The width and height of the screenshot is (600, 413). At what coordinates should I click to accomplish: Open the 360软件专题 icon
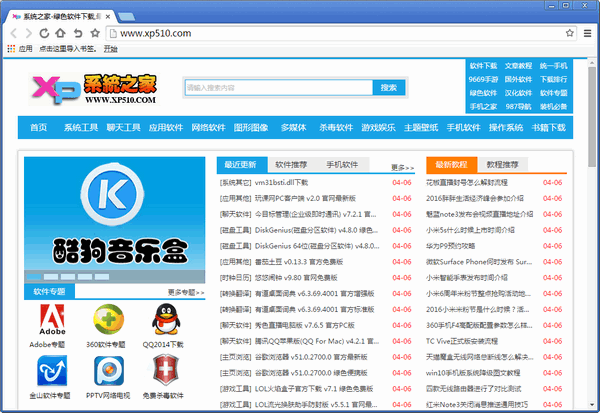[109, 320]
